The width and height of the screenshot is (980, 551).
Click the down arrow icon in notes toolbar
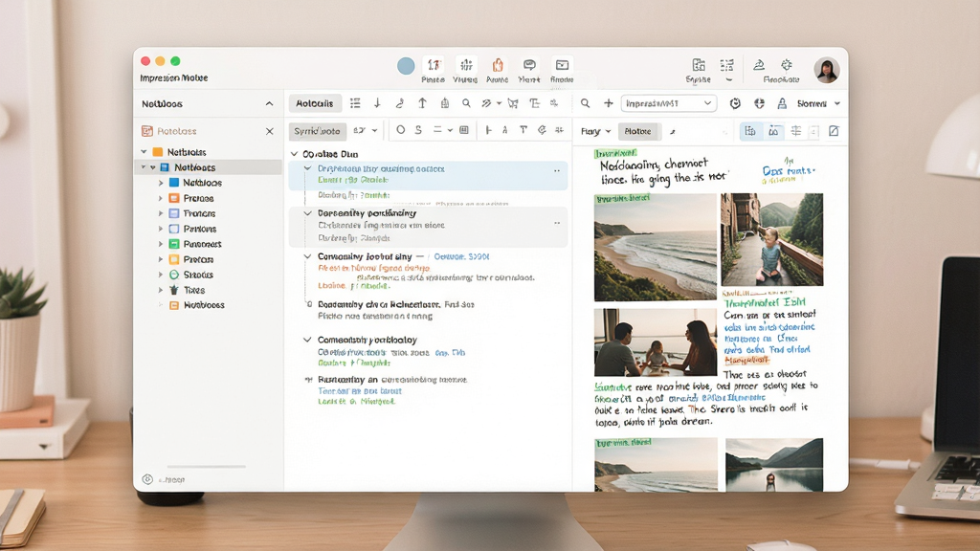[x=377, y=103]
